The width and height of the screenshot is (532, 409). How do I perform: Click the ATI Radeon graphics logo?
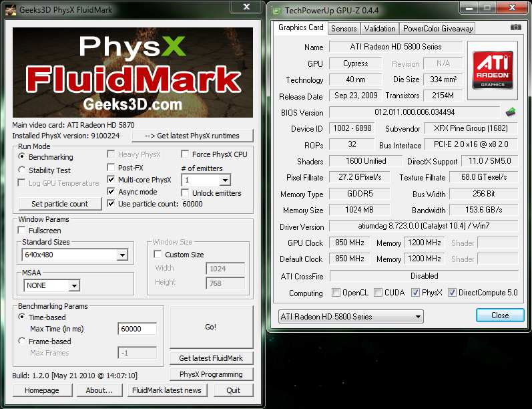click(493, 70)
